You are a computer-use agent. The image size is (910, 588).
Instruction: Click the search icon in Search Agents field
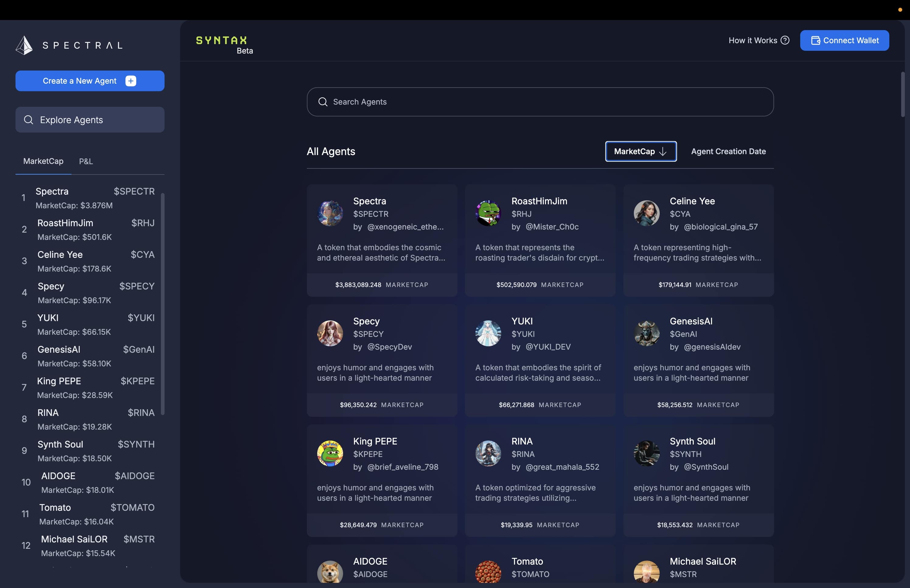tap(323, 102)
